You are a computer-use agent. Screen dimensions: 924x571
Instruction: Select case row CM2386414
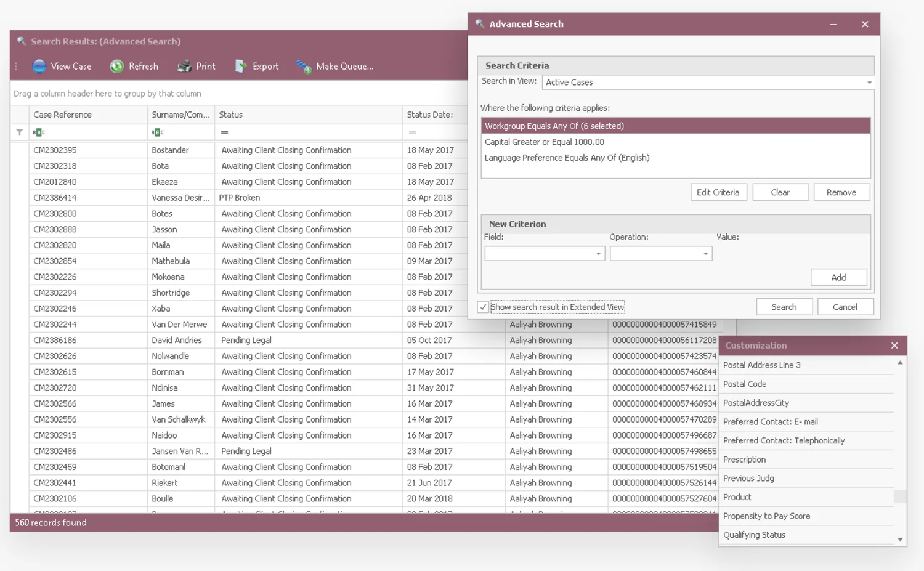239,198
